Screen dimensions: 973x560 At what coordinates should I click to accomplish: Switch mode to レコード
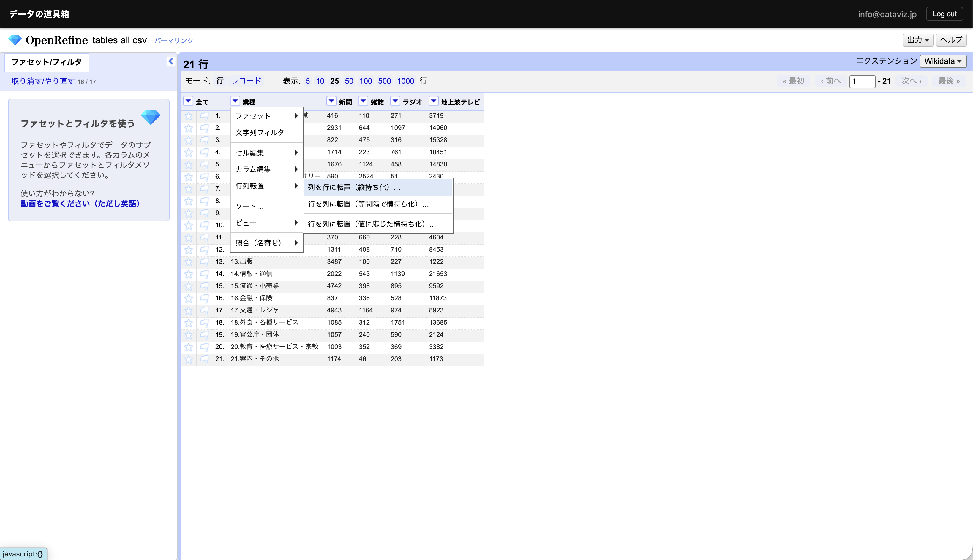[x=246, y=81]
